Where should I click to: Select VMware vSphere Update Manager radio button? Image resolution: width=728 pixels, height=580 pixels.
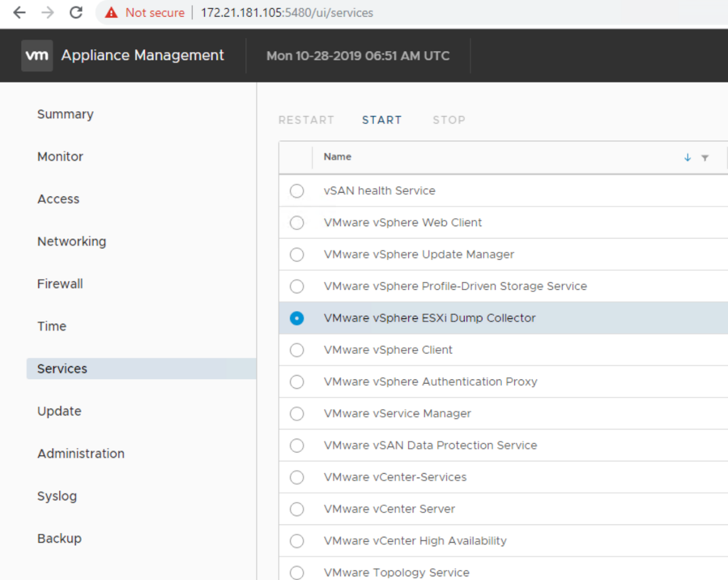(x=297, y=255)
